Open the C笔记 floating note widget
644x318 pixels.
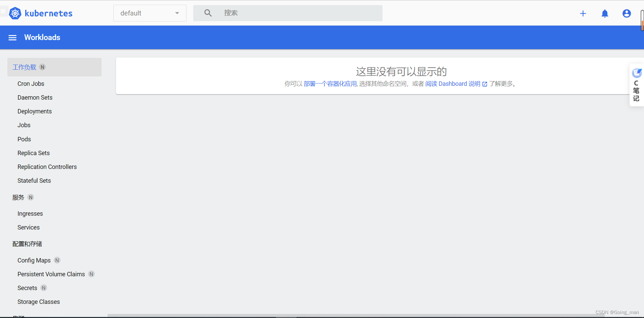coord(637,85)
